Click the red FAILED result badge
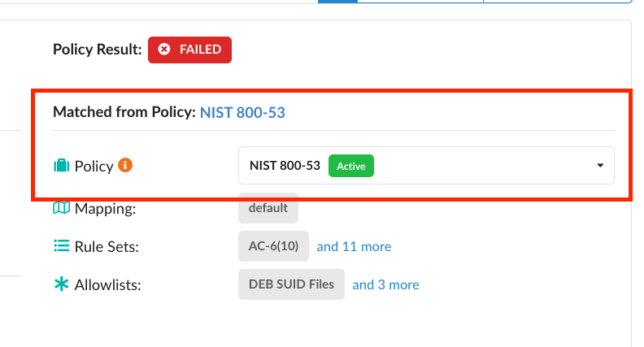Screen dimensions: 644x347 [189, 50]
